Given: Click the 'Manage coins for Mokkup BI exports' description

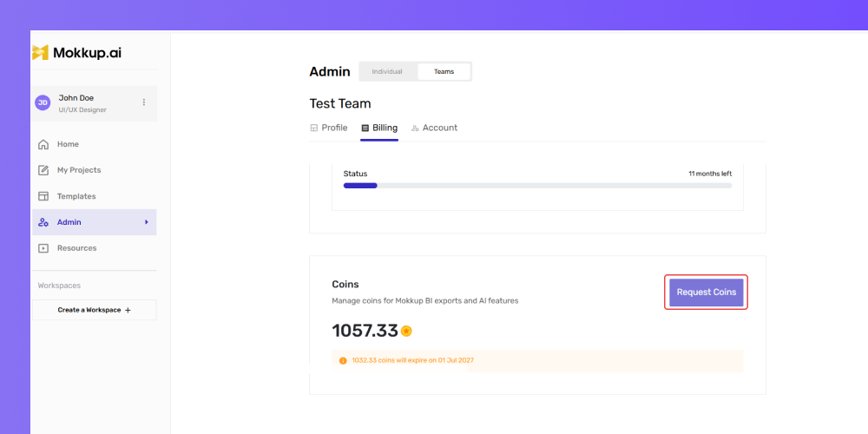Looking at the screenshot, I should pos(425,301).
